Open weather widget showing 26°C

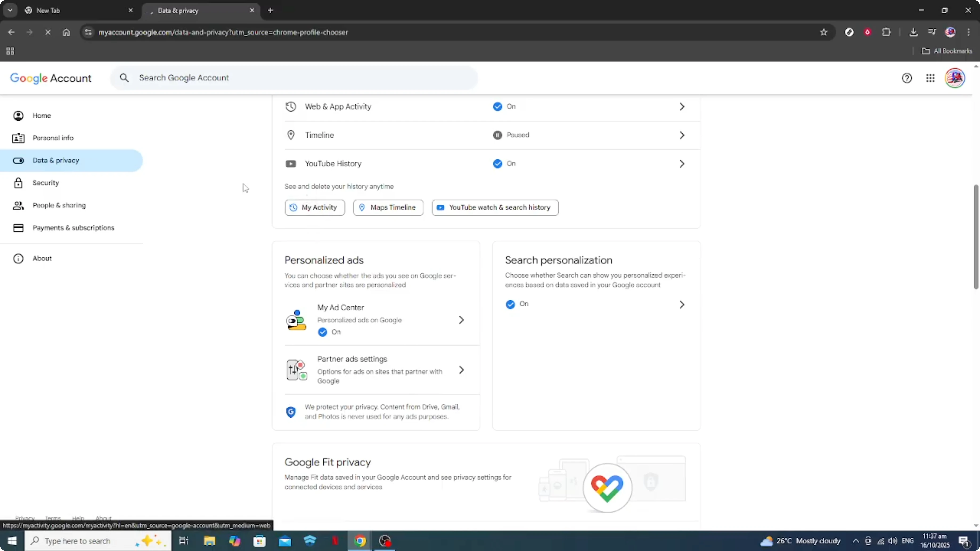pyautogui.click(x=800, y=541)
